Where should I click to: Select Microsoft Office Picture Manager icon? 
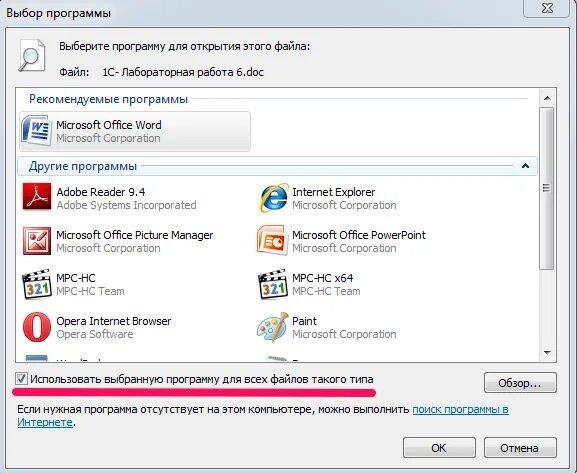coord(37,241)
